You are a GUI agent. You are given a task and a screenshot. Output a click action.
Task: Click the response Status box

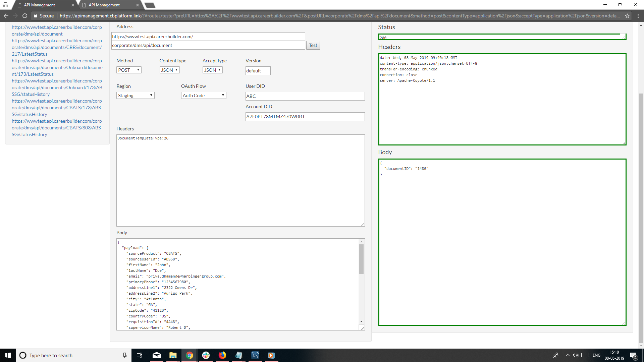502,37
